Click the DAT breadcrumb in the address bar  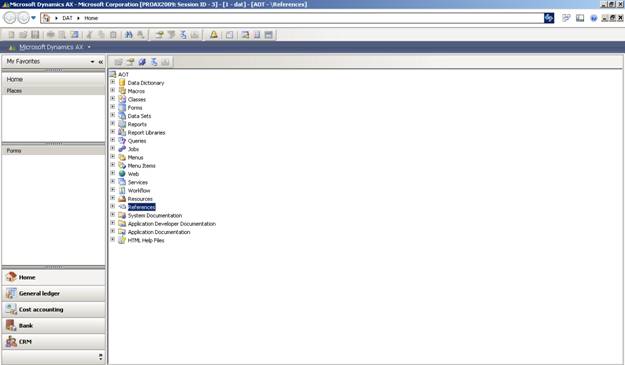coord(67,18)
